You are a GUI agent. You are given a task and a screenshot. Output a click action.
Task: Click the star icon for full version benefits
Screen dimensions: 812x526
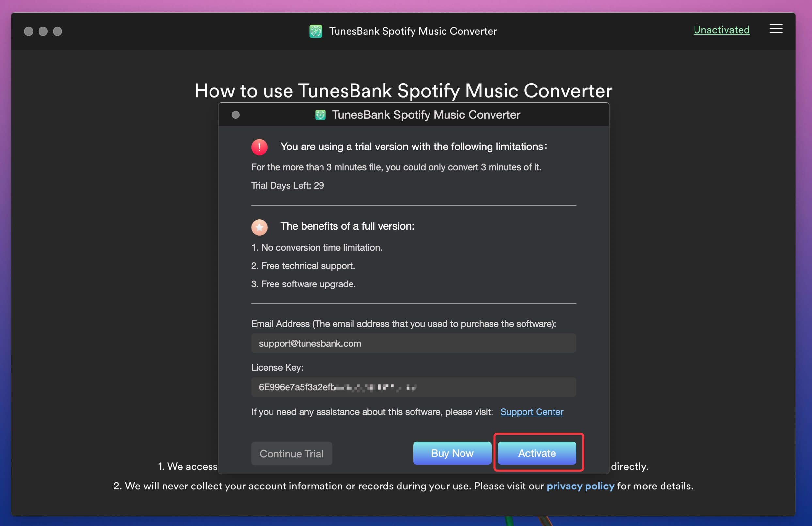point(259,227)
